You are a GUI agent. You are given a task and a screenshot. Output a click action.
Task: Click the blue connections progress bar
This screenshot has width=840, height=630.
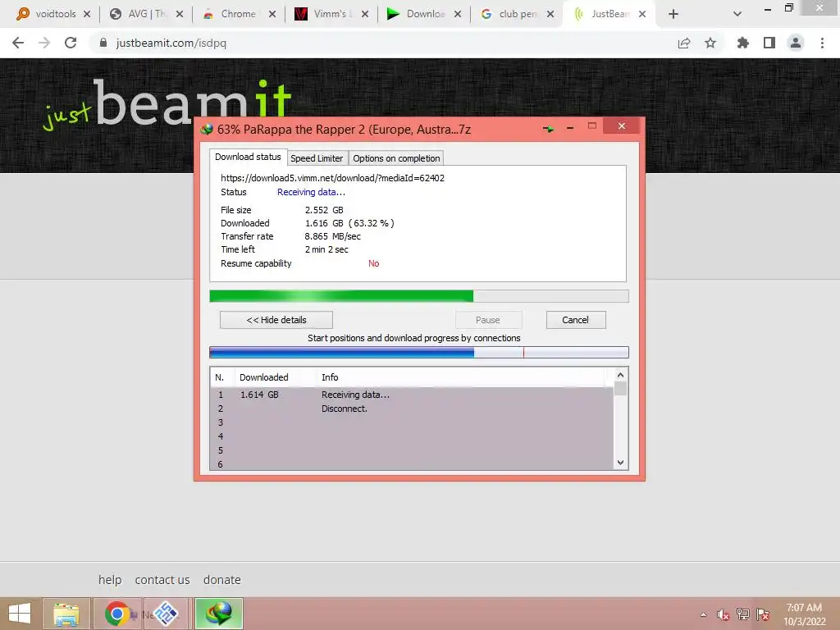pyautogui.click(x=419, y=352)
